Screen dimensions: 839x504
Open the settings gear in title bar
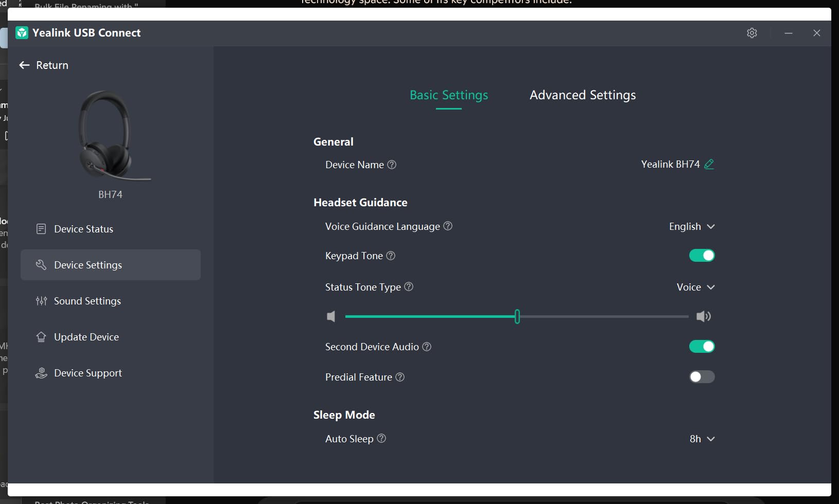[x=752, y=33]
